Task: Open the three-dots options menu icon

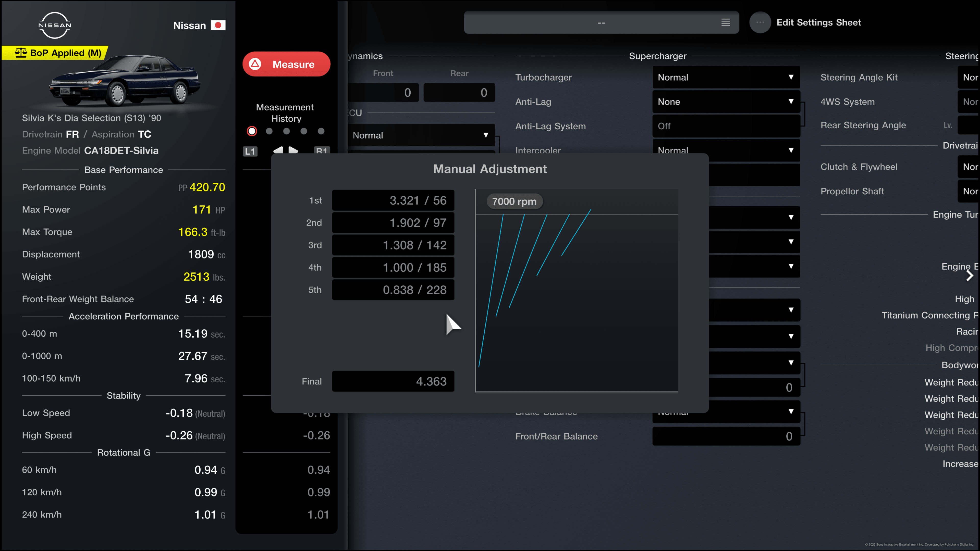Action: [760, 22]
